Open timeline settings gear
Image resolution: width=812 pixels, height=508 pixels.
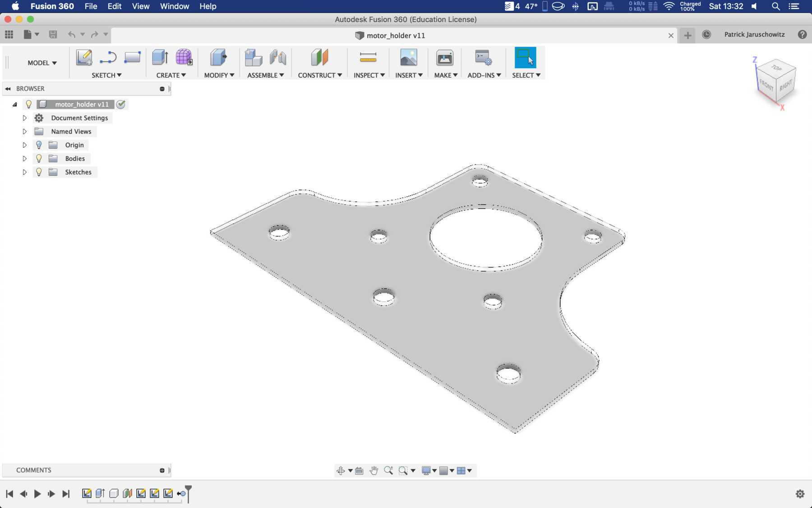tap(800, 494)
